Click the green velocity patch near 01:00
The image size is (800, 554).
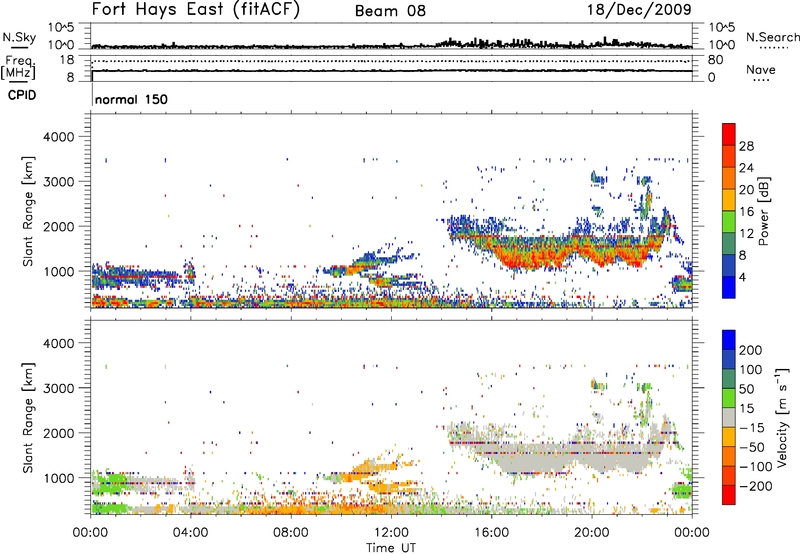[110, 483]
